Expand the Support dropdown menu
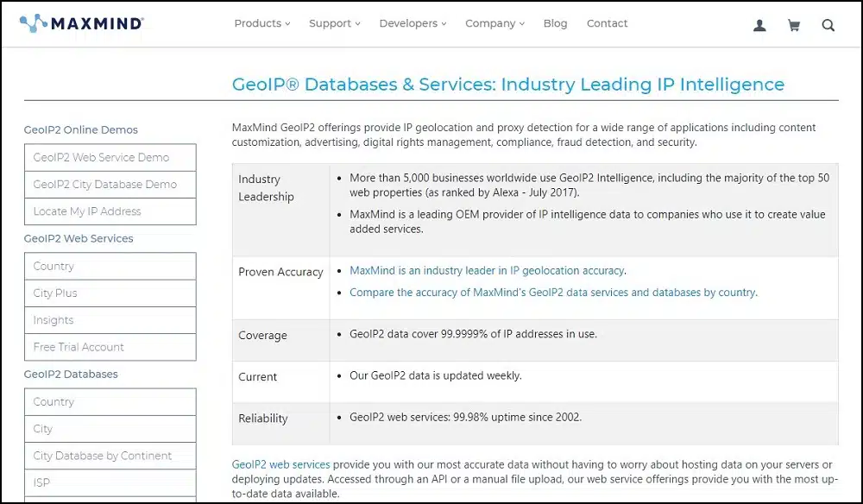863x504 pixels. [x=335, y=23]
